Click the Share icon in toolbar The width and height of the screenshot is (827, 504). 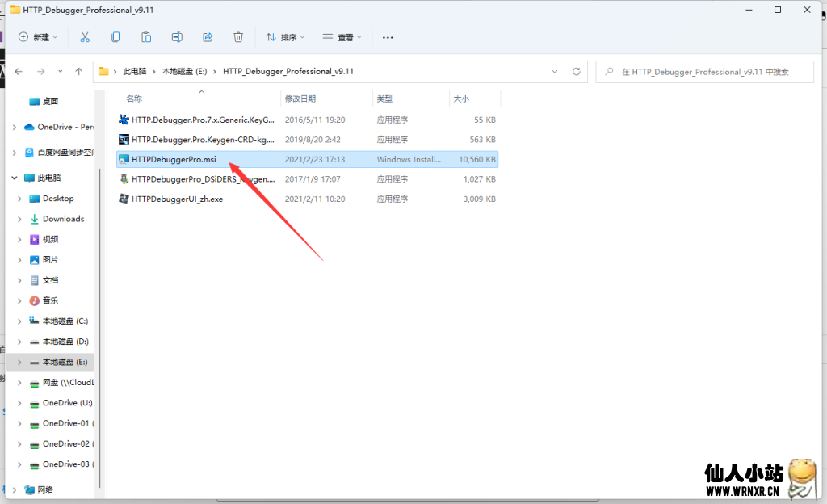[x=208, y=37]
